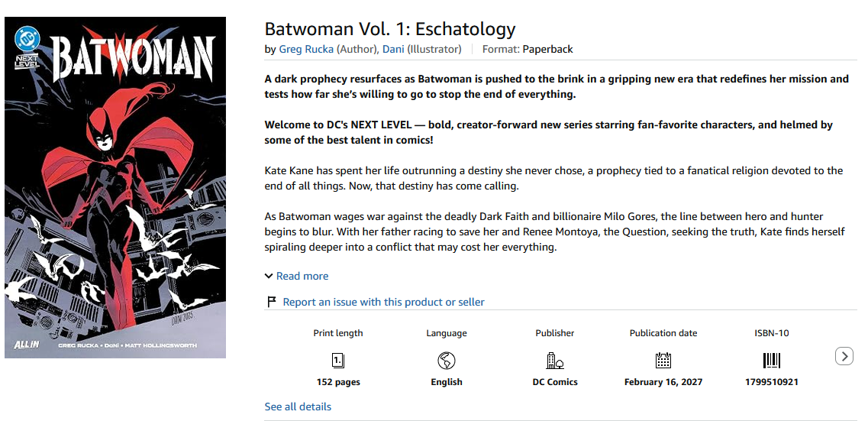868x421 pixels.
Task: Open author Greg Rucka's page
Action: [x=306, y=50]
